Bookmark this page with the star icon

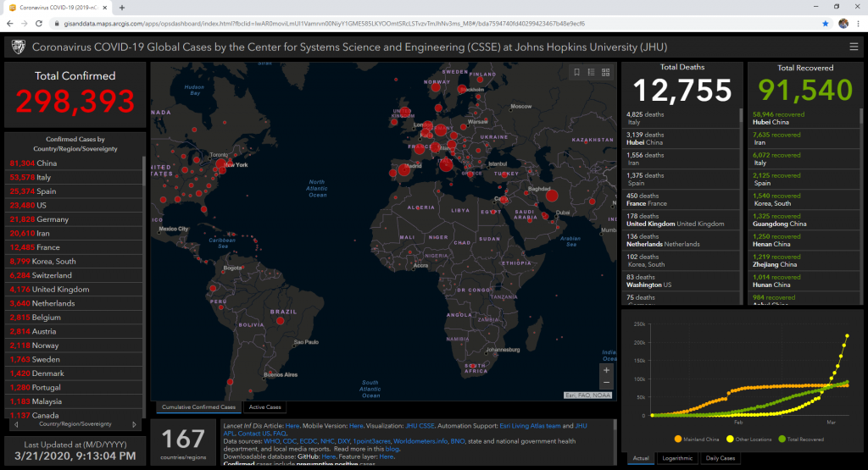click(826, 24)
